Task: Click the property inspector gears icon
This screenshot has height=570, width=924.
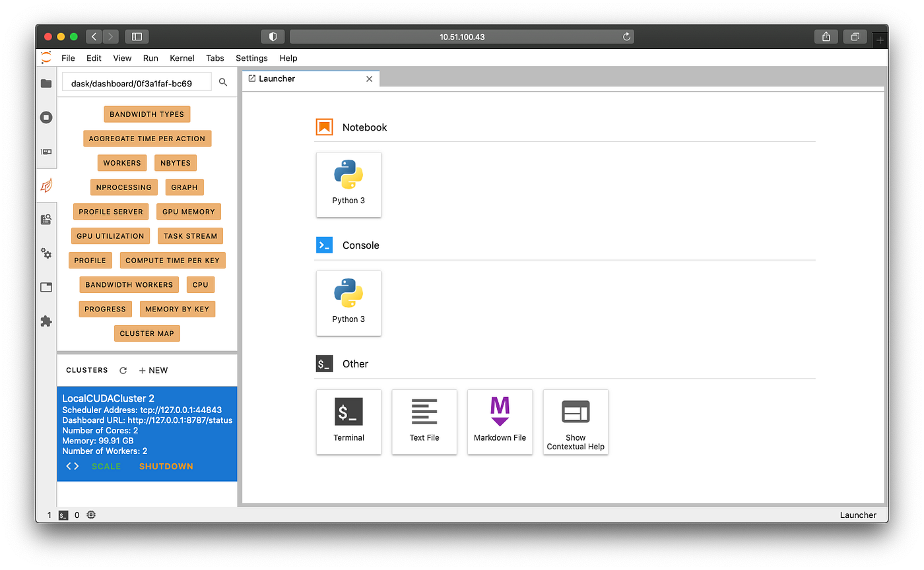Action: click(46, 253)
